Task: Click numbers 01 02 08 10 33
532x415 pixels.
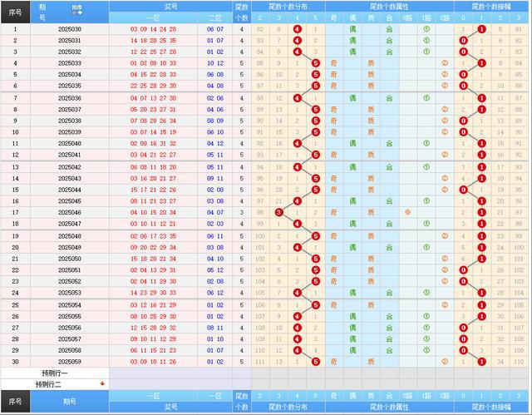Action: click(153, 63)
